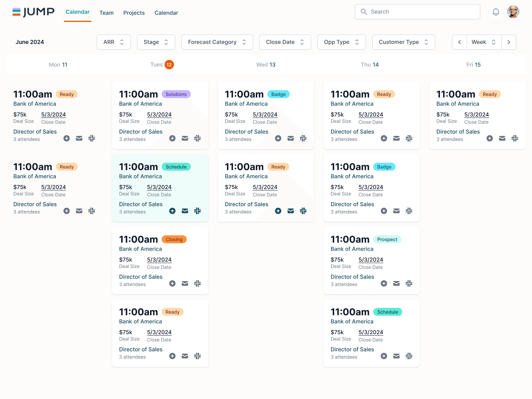Screen dimensions: 532x399
Task: Click mail icon on Friday Ready card
Action: [502, 138]
